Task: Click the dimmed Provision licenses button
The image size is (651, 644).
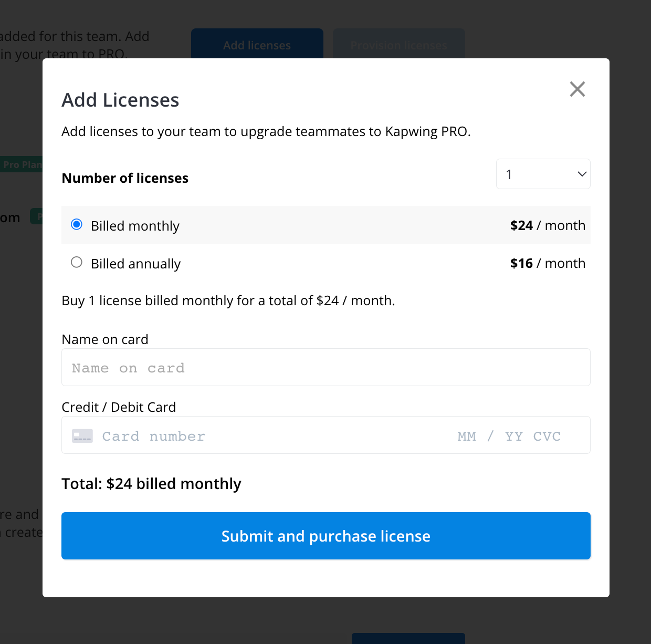Action: coord(398,45)
